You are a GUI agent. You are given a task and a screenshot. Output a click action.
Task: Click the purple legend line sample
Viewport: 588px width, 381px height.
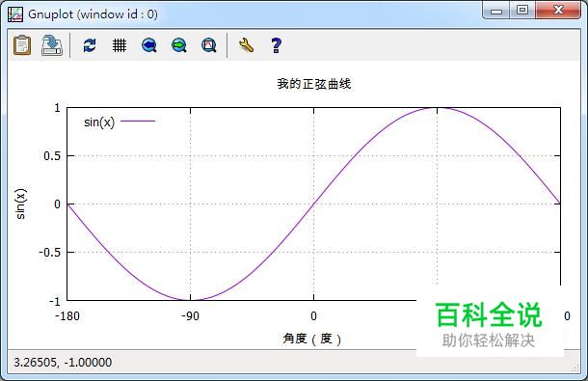(x=138, y=121)
